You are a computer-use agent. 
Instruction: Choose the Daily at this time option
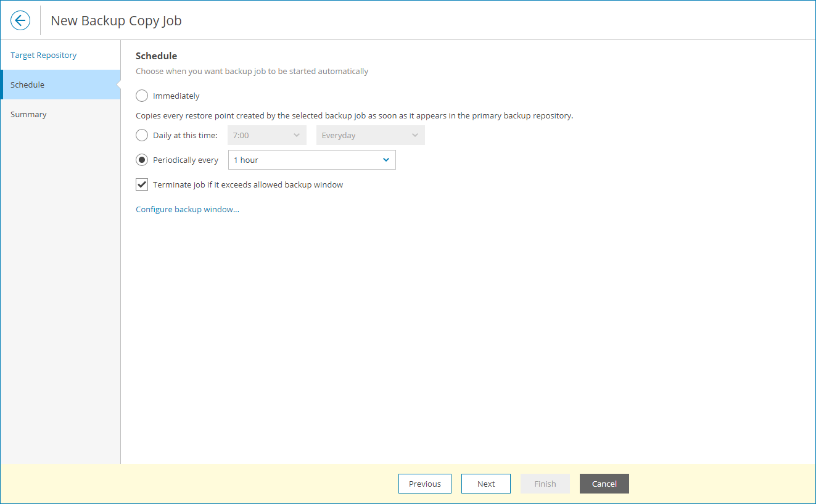click(142, 134)
